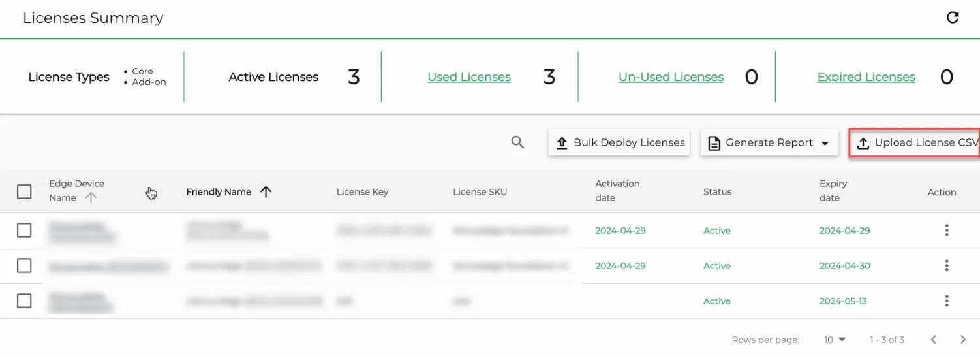Viewport: 980px width, 358px height.
Task: Refresh the Licenses Summary panel
Action: (x=953, y=18)
